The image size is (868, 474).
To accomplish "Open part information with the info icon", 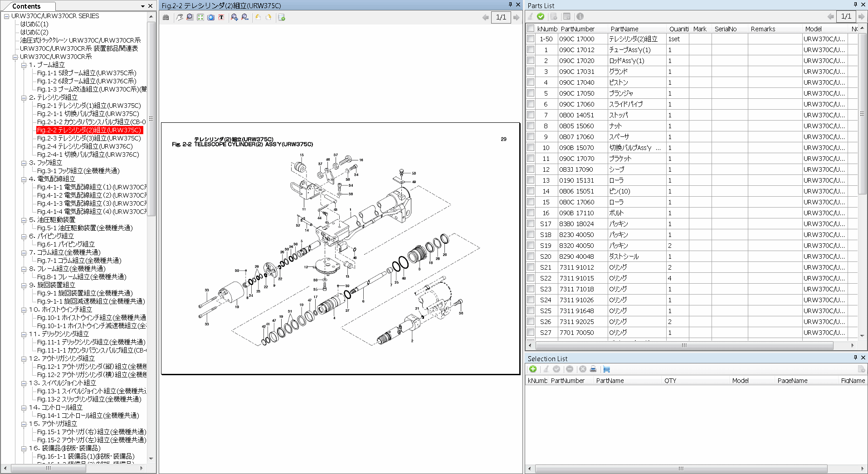I will tap(580, 17).
